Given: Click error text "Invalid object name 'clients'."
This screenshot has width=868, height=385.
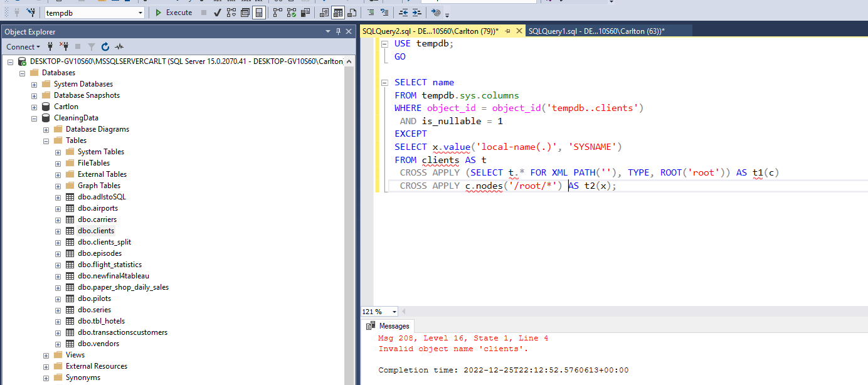Looking at the screenshot, I should pos(453,349).
